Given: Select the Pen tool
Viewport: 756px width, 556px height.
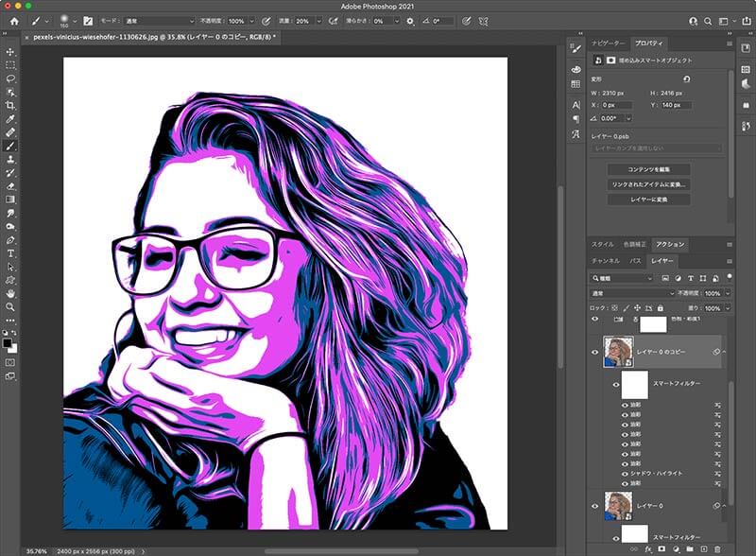Looking at the screenshot, I should coord(10,240).
